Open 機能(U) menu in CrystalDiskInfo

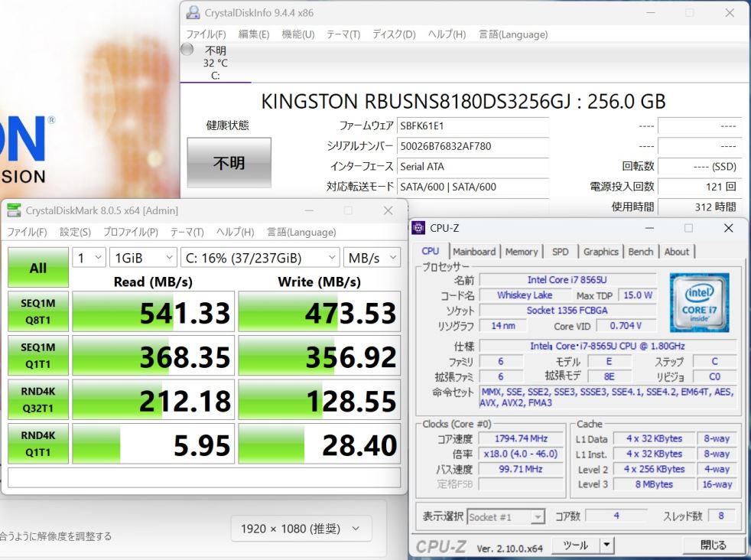298,34
